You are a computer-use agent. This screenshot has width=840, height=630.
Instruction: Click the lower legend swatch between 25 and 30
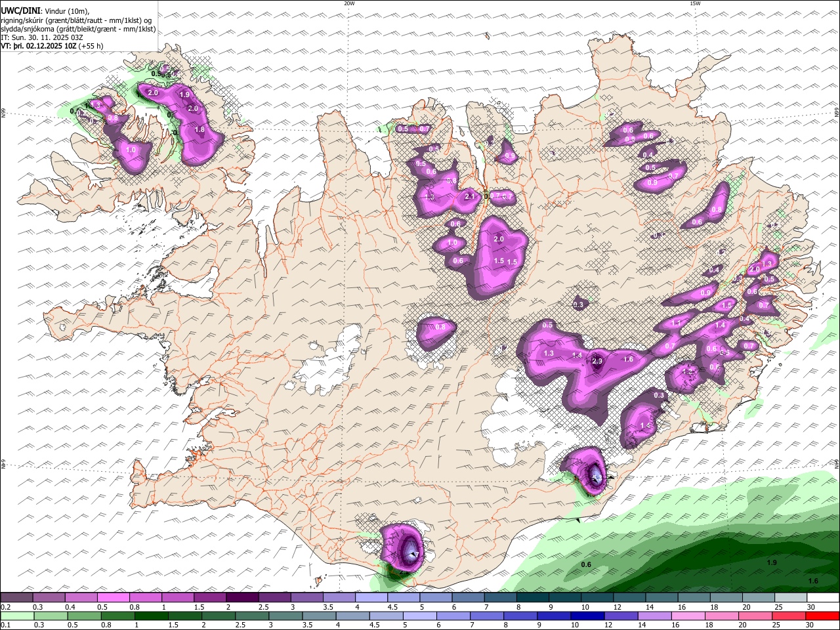click(x=789, y=616)
